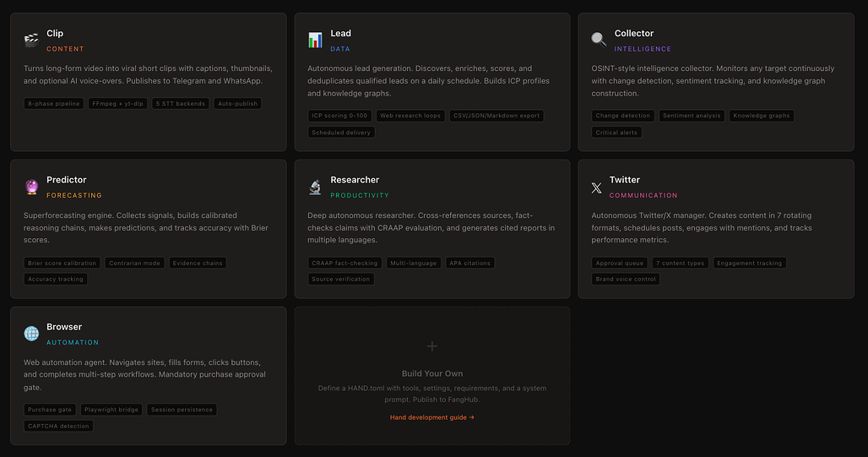Select the Playwright bridge tag
The height and width of the screenshot is (457, 868).
[x=111, y=410]
